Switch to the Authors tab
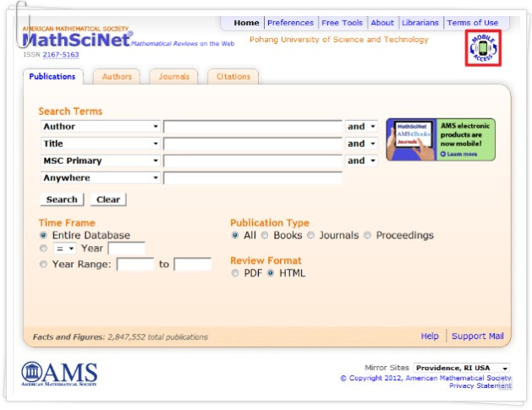Image resolution: width=532 pixels, height=410 pixels. click(117, 76)
